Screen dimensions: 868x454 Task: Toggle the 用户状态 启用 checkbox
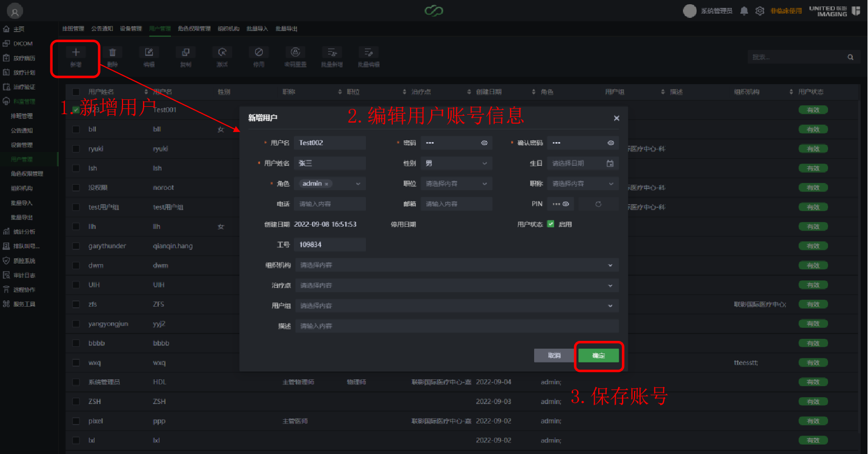coord(550,224)
